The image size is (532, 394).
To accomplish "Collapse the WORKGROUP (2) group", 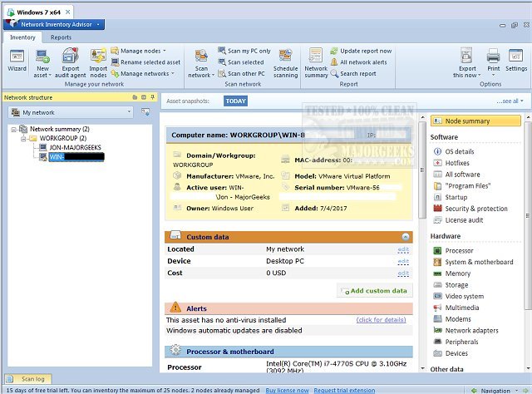I will [x=23, y=139].
